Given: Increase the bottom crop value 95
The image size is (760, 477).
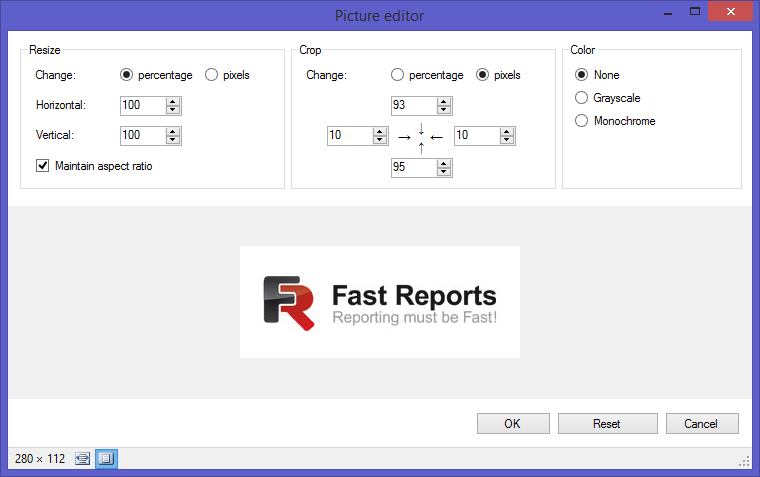Looking at the screenshot, I should click(443, 163).
